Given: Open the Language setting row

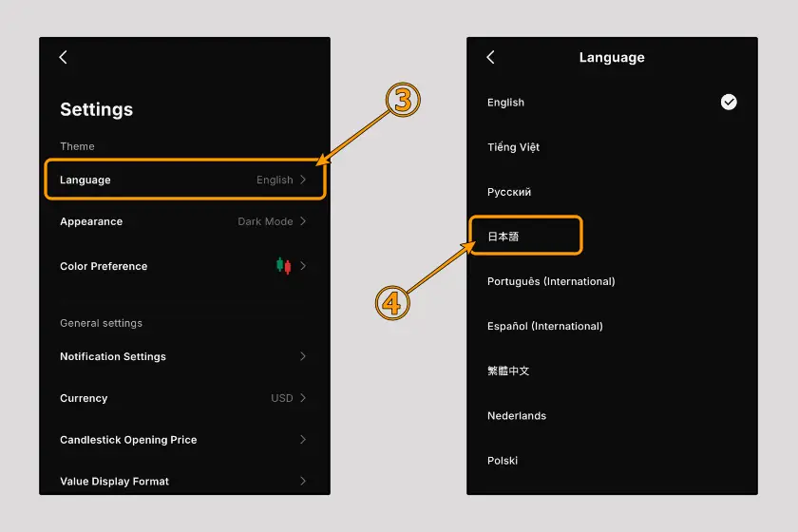Looking at the screenshot, I should tap(184, 180).
